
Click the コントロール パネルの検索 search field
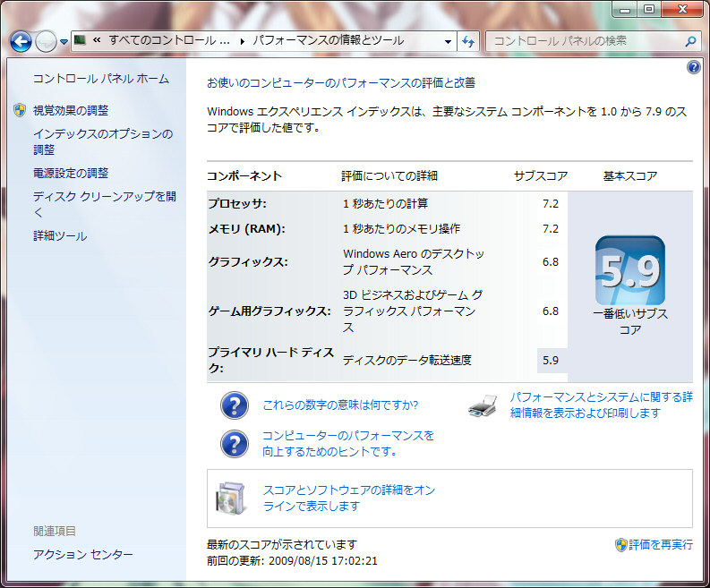(586, 41)
